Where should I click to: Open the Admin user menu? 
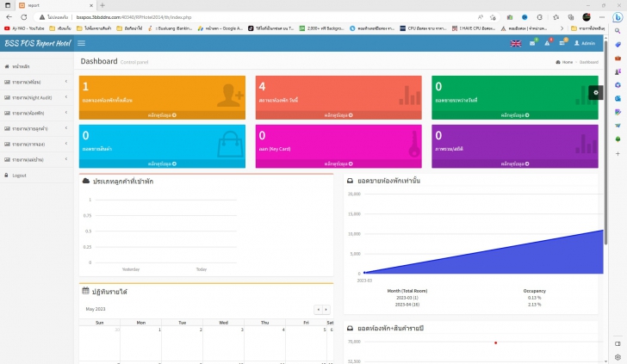(585, 43)
